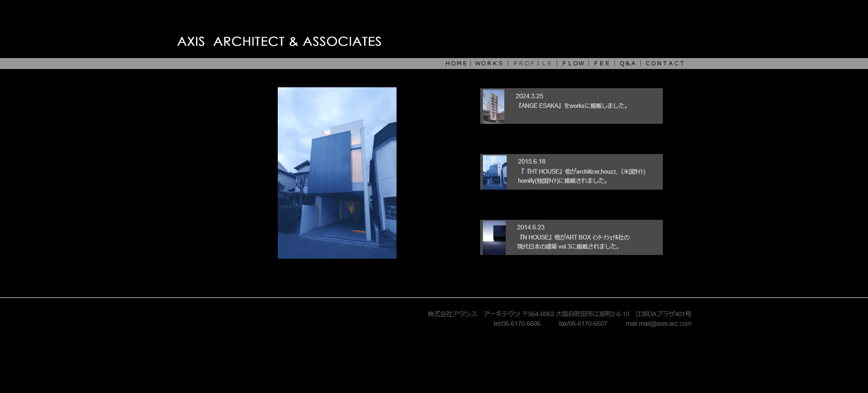The width and height of the screenshot is (868, 393).
Task: Click the HT HOUSE architizer, houzz text
Action: [x=583, y=172]
